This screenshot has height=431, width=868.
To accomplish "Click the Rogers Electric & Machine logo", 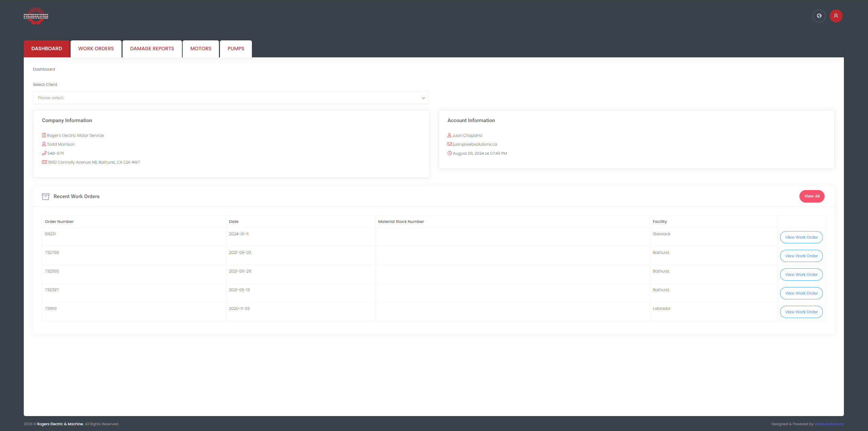I will click(36, 16).
